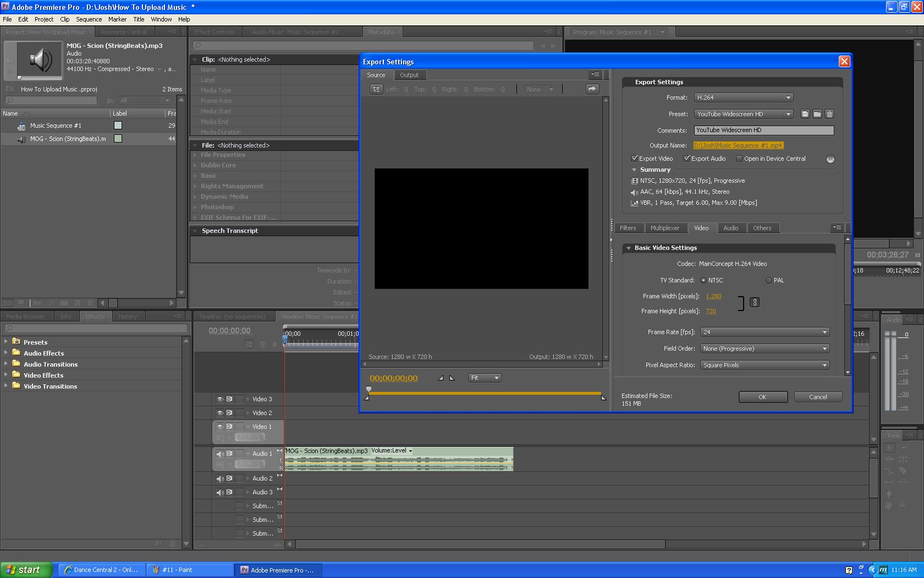Select the PAL TV standard radio button

point(769,280)
